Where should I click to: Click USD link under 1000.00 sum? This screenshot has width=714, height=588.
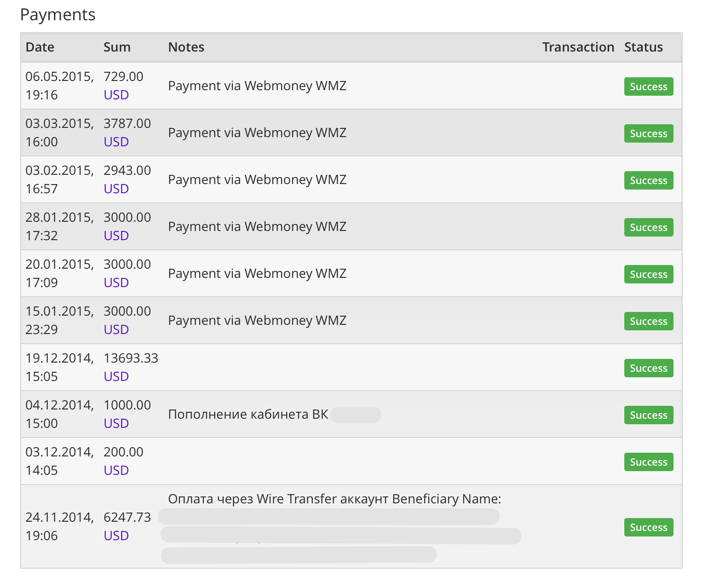116,423
